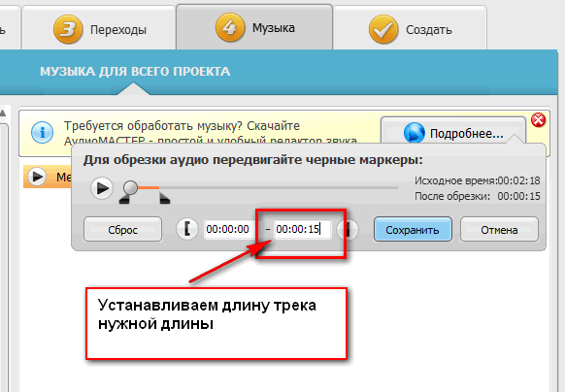Click the Исходное время:00:02:18 label
The width and height of the screenshot is (565, 392).
pyautogui.click(x=478, y=180)
